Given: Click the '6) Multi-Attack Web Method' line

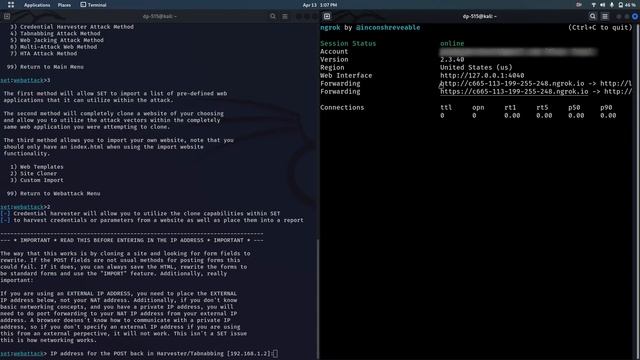Looking at the screenshot, I should (x=53, y=47).
